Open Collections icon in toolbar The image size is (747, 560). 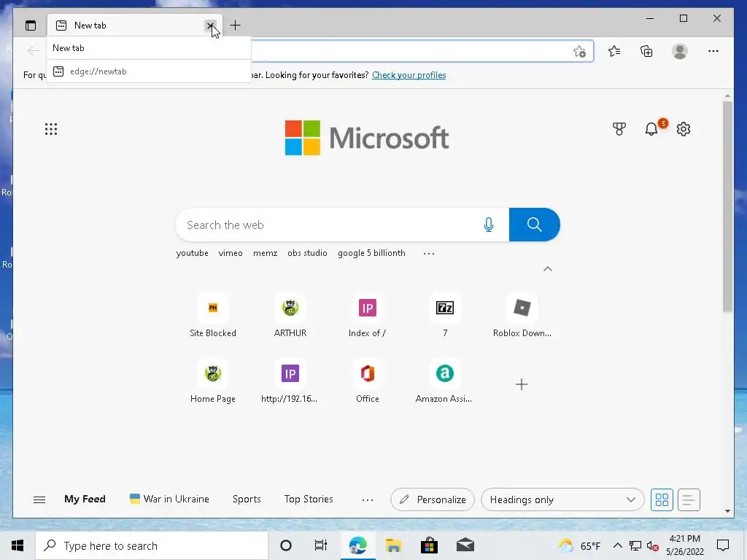click(646, 51)
